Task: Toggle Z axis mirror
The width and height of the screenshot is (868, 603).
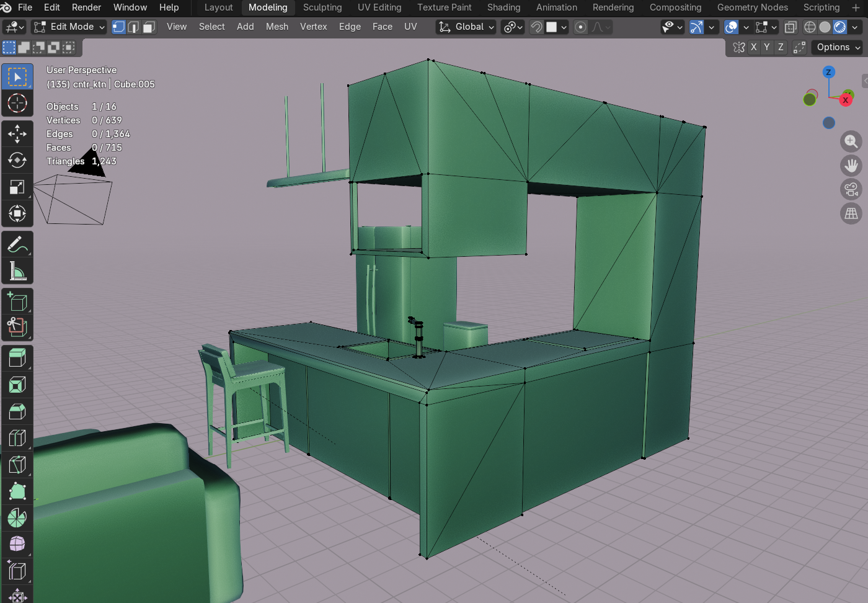Action: pyautogui.click(x=781, y=47)
